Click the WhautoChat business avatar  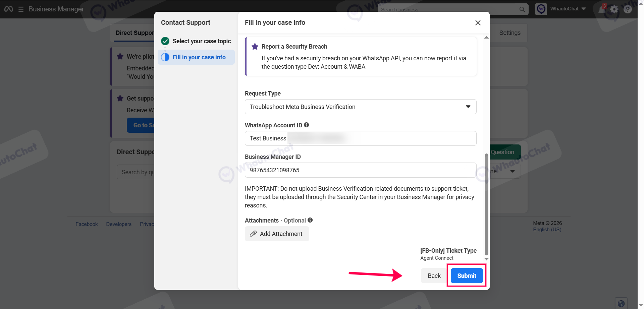coord(541,9)
